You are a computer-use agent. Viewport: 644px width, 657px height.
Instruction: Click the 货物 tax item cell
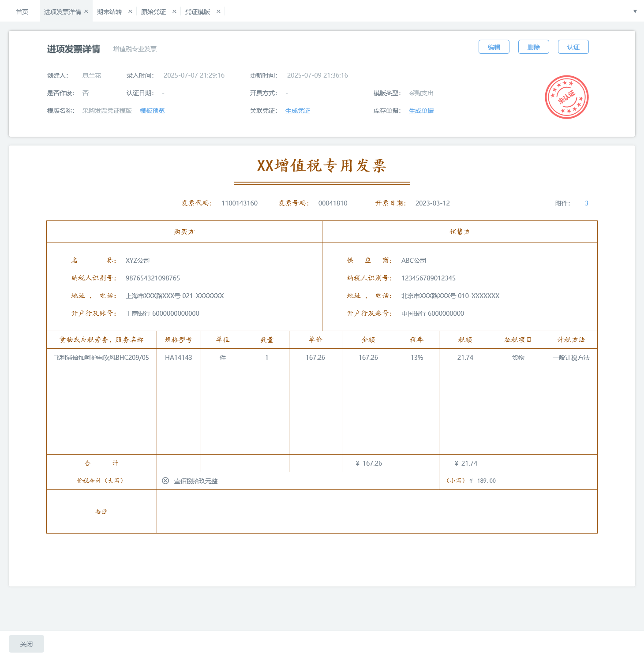point(518,358)
